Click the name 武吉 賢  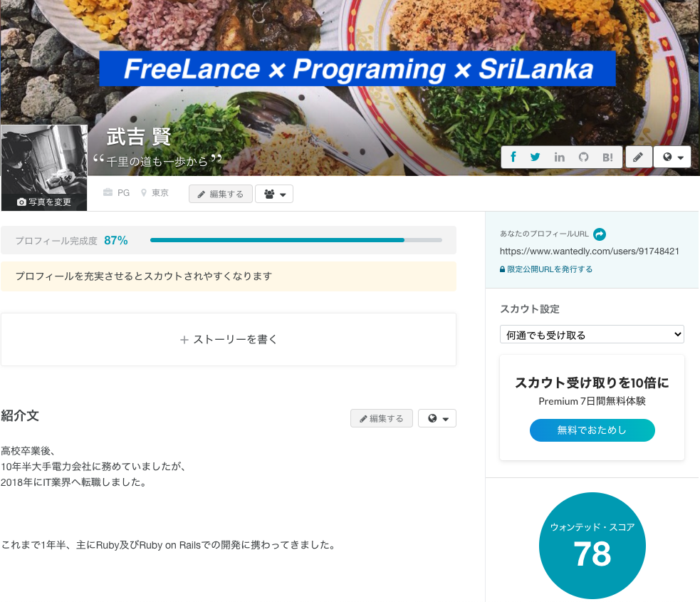point(139,136)
